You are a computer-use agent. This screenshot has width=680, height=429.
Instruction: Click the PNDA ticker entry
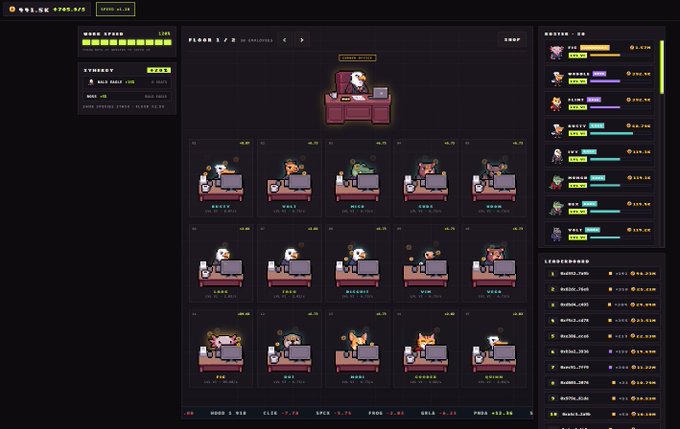point(493,413)
